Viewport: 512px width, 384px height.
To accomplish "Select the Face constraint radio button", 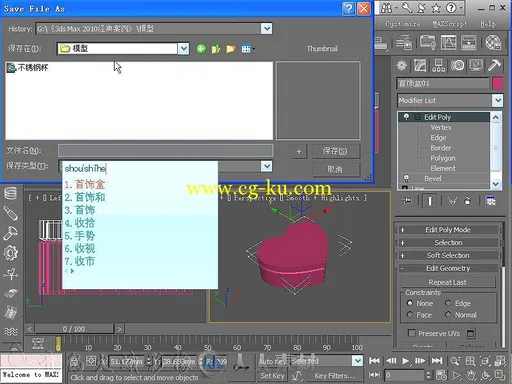I will coord(410,314).
